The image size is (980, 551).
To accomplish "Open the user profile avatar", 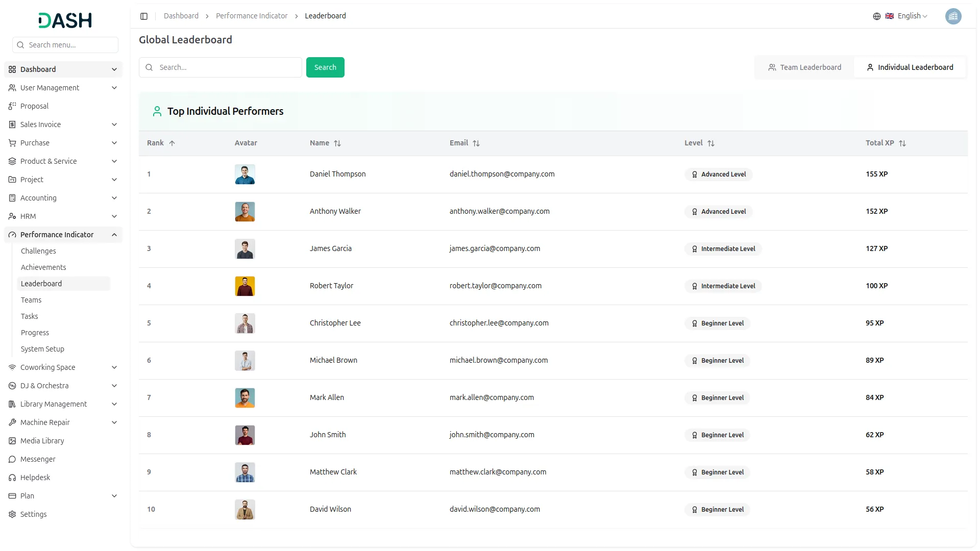I will click(x=952, y=16).
